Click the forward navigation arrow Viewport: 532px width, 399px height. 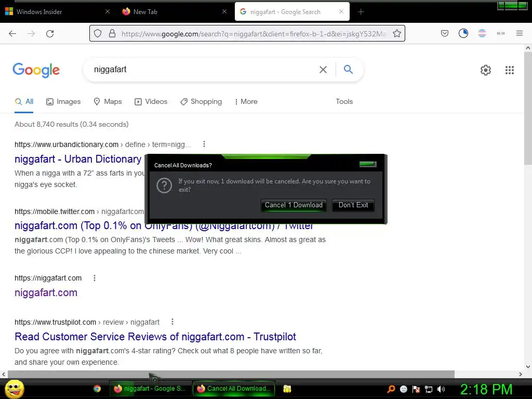31,34
